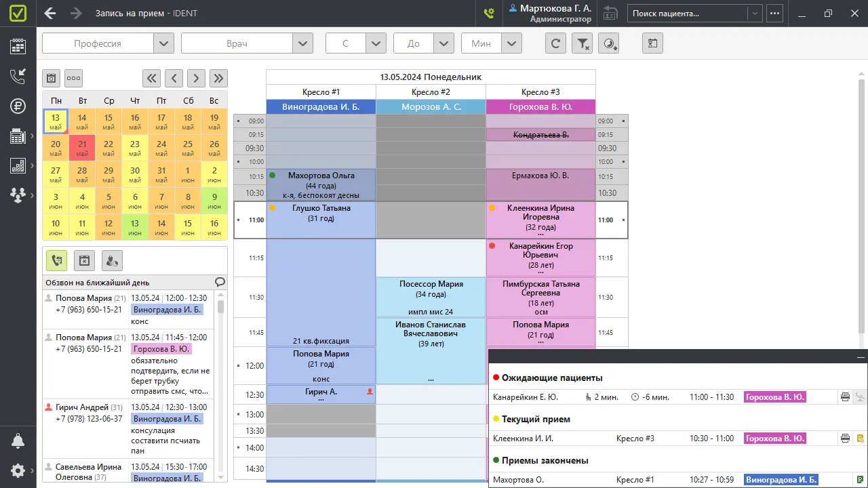Image resolution: width=868 pixels, height=488 pixels.
Task: Toggle the call list panel button
Action: click(56, 260)
